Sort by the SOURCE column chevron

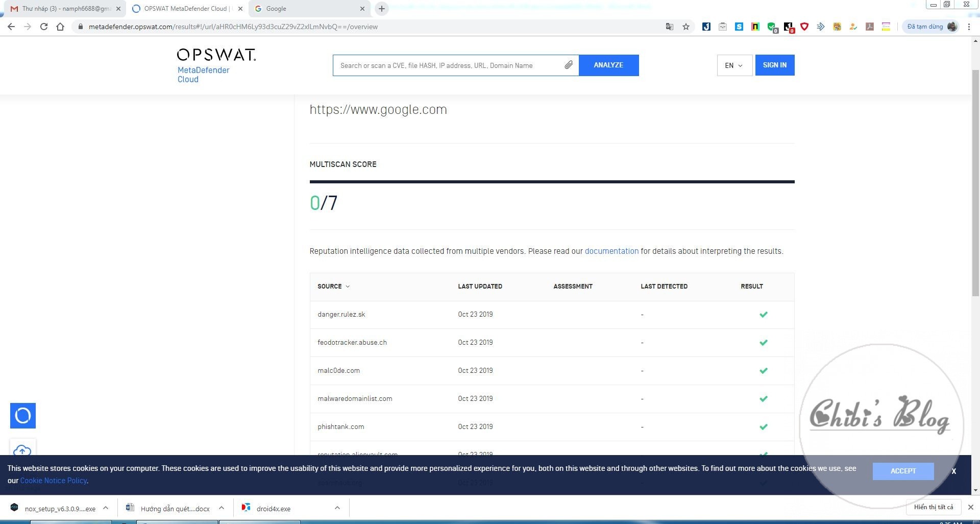pyautogui.click(x=348, y=287)
